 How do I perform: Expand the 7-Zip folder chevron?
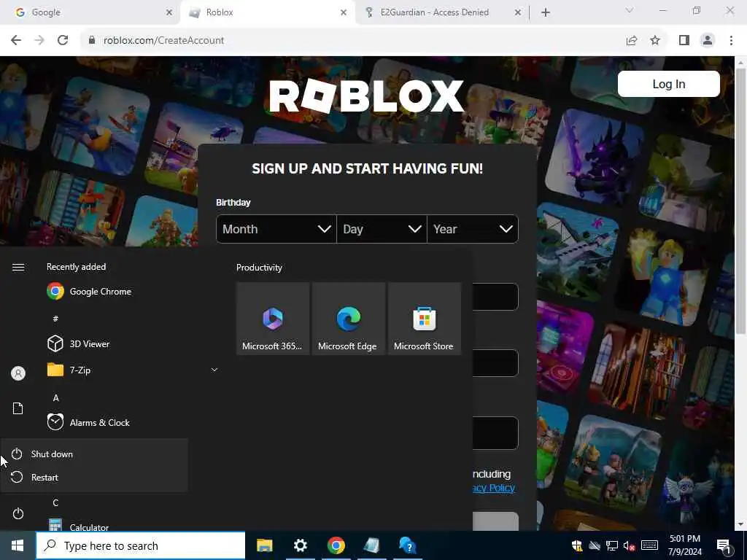pyautogui.click(x=214, y=370)
